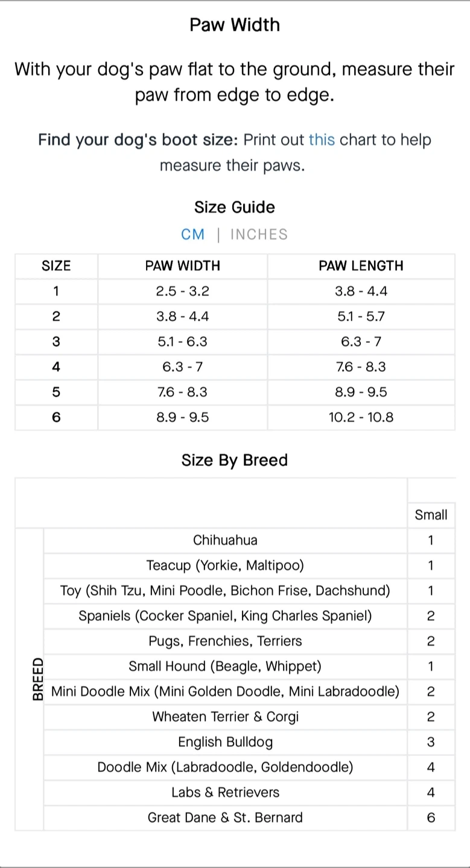Screen dimensions: 470x868
Task: Click the Small Hound (Beagle, Whippet) row
Action: [x=225, y=666]
